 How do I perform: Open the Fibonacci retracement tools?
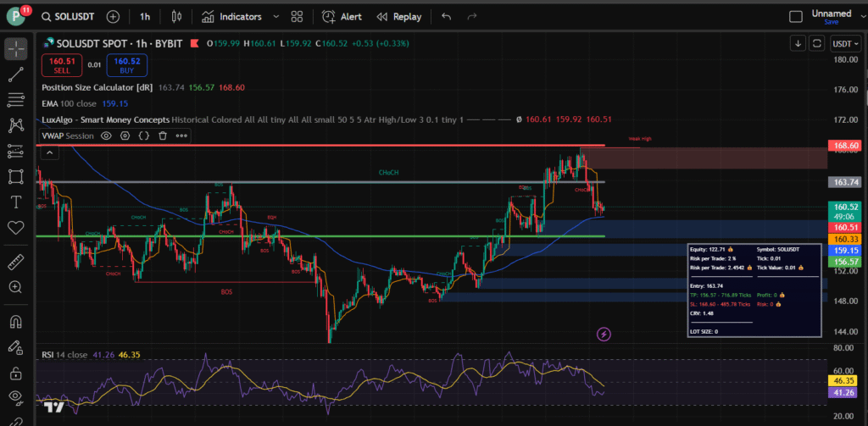[16, 100]
